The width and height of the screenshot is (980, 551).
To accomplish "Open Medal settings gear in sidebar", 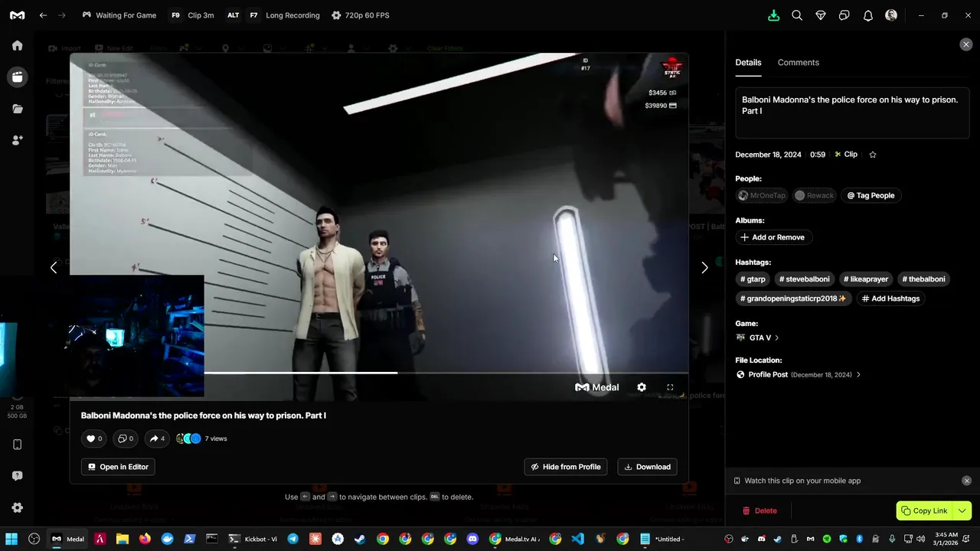I will click(x=17, y=507).
